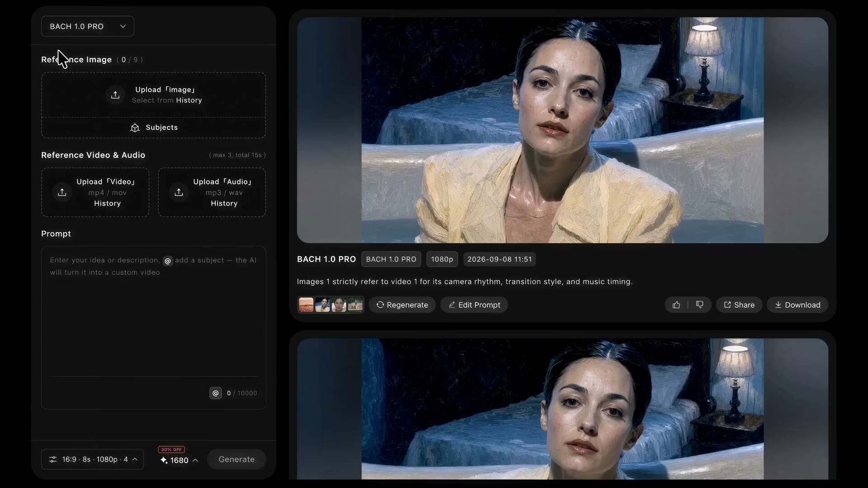This screenshot has height=488, width=868.
Task: Click the prompt text about camera rhythm
Action: click(465, 282)
